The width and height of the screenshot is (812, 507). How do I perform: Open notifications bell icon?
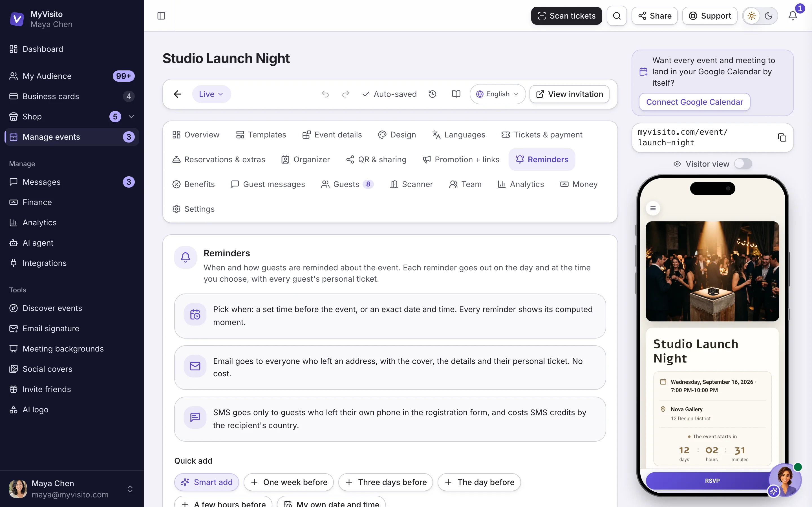tap(793, 16)
